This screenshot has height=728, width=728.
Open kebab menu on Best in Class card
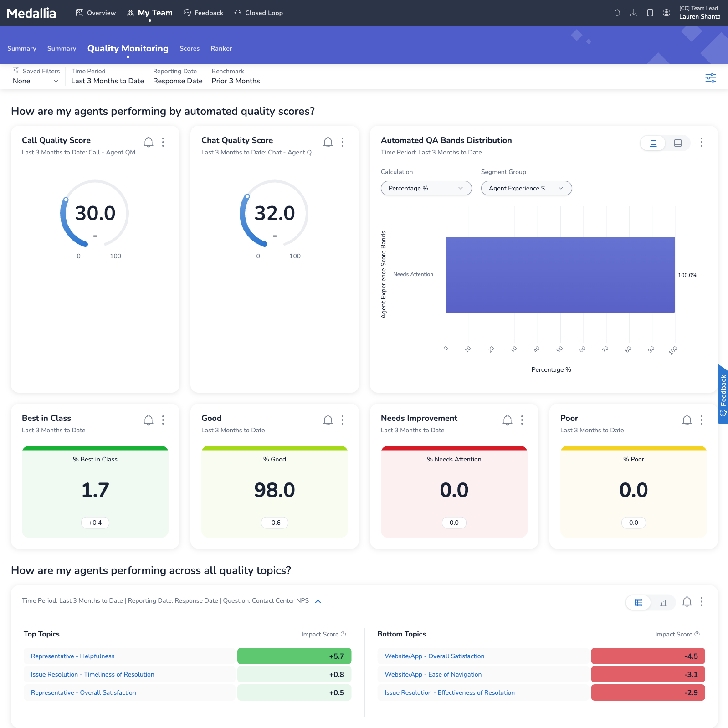coord(163,420)
